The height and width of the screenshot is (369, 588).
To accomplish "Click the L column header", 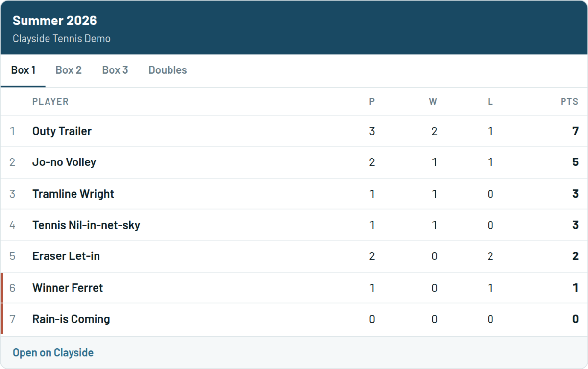I will (490, 102).
